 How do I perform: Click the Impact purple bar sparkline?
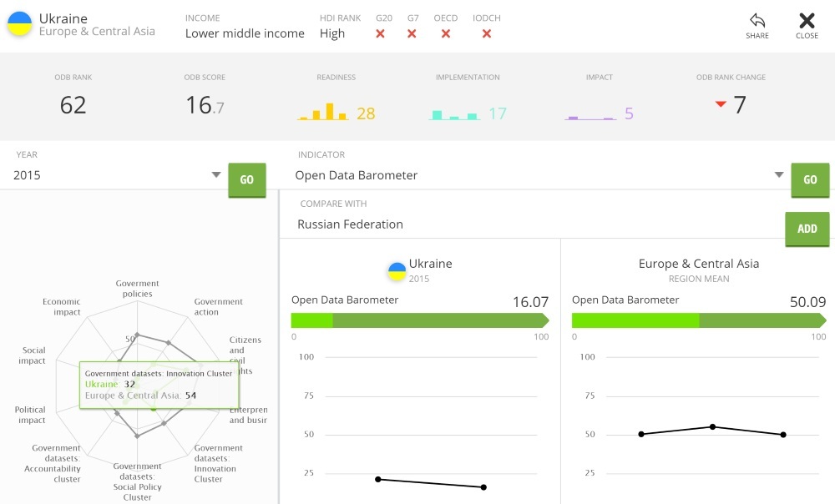click(x=590, y=117)
